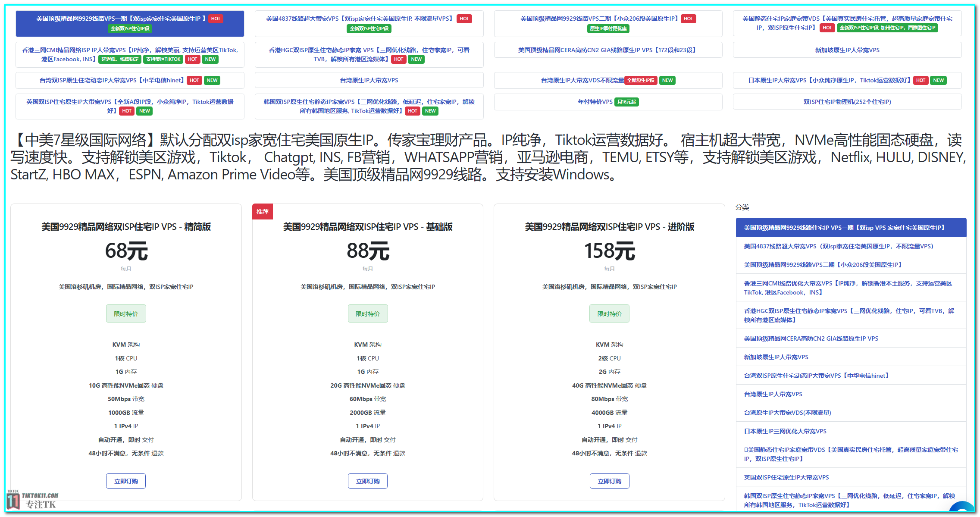Open sidebar link 美国静态住宅IP家庭宽带VDS
The height and width of the screenshot is (517, 980).
coord(851,454)
